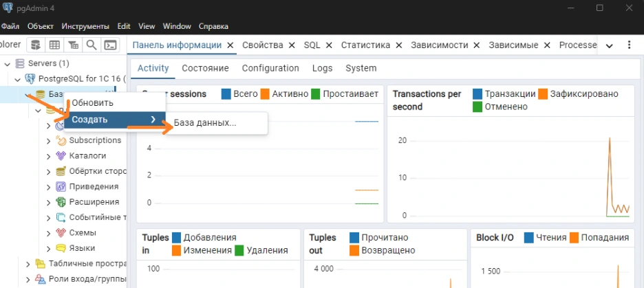
Task: Click the pgAdmin elephant logo in title bar
Action: pos(8,8)
